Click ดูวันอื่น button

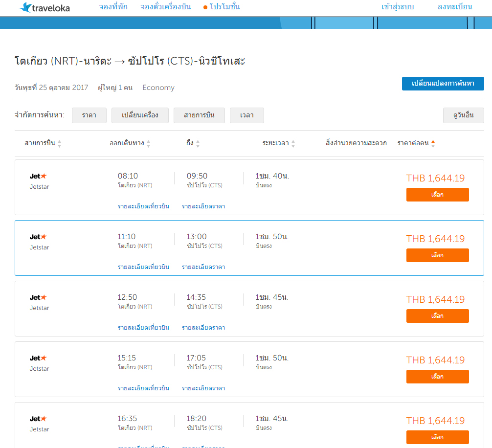(x=464, y=115)
